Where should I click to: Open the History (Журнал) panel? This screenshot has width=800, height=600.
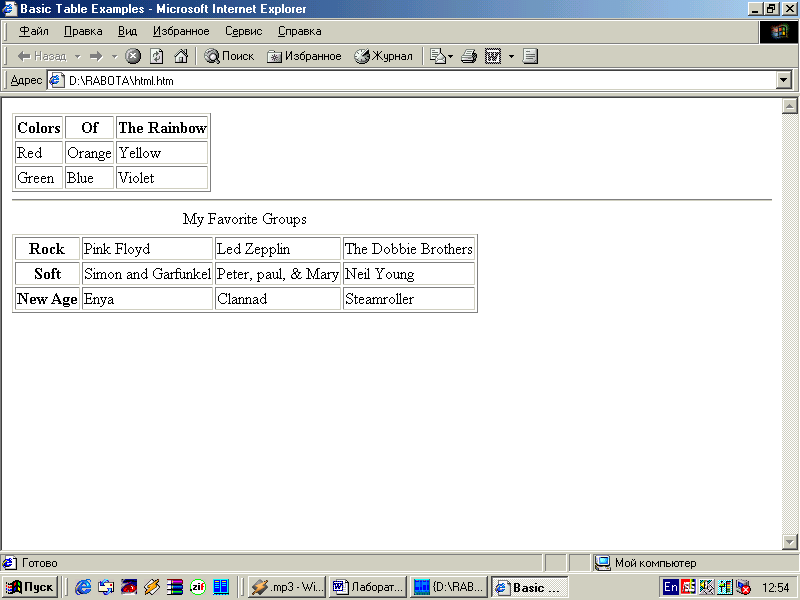coord(383,56)
